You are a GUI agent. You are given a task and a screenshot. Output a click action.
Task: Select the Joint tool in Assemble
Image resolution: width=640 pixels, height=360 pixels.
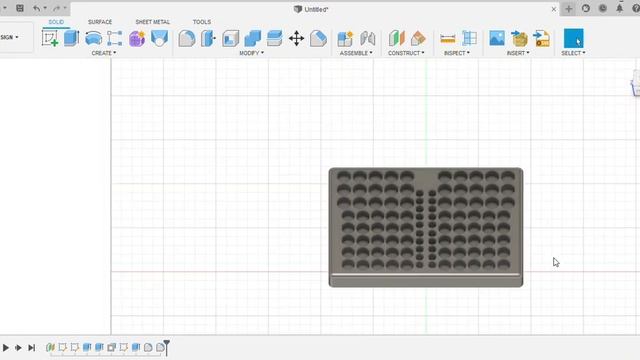[x=367, y=38]
